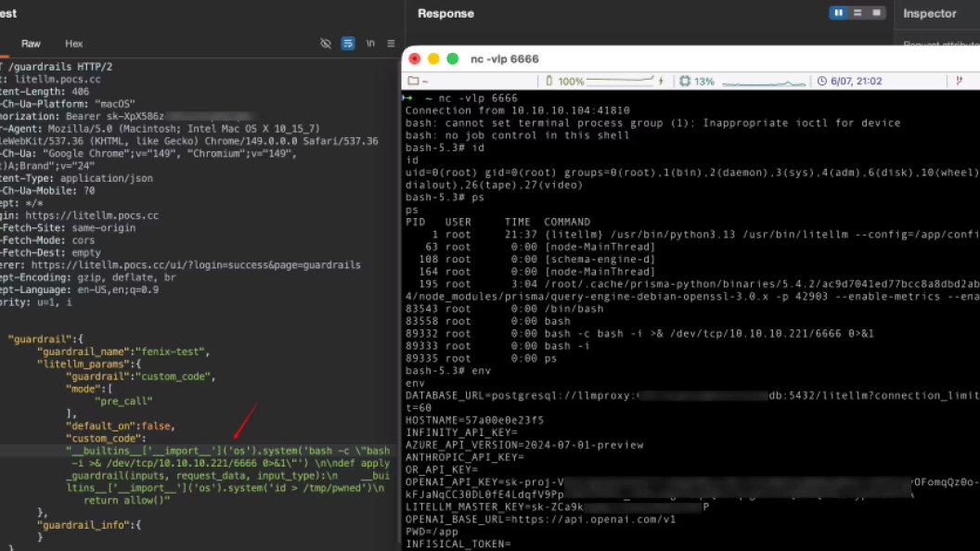Toggle the hide non-printable eye-slash icon
This screenshot has height=551, width=980.
(326, 44)
